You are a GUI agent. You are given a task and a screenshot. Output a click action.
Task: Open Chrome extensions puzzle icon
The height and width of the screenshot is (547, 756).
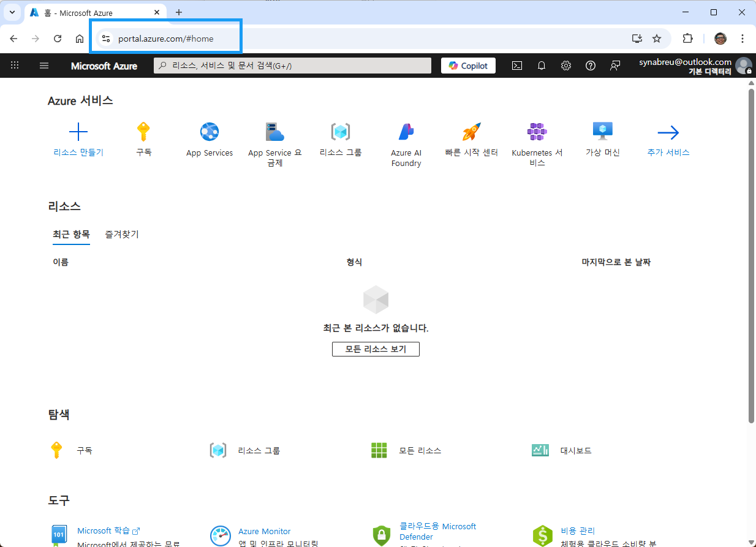coord(687,39)
